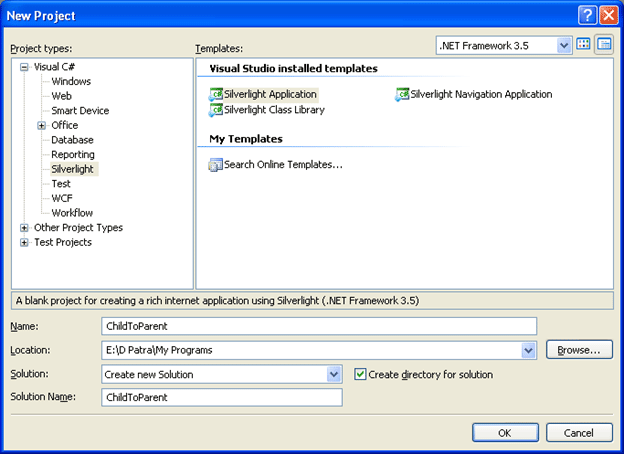Screen dimensions: 624x454
Task: Select Test Projects label
Action: [x=63, y=242]
